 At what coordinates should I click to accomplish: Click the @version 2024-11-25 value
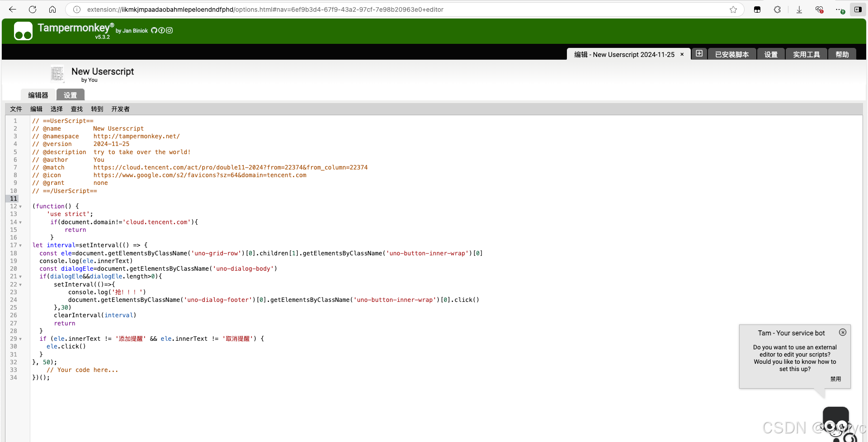(111, 144)
